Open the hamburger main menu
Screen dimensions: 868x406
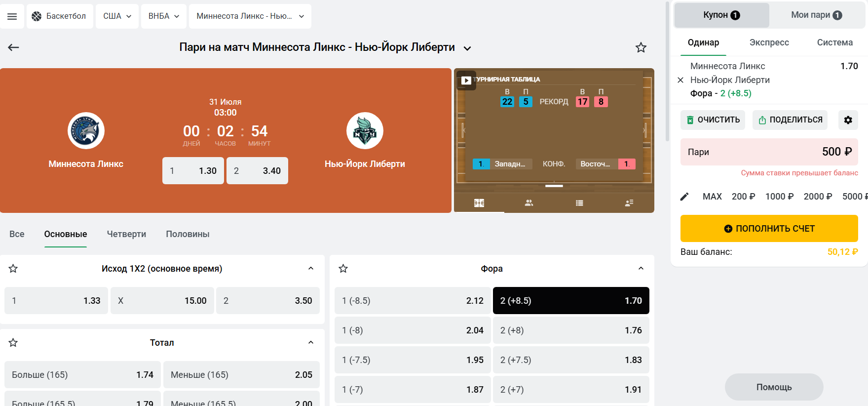pyautogui.click(x=12, y=16)
